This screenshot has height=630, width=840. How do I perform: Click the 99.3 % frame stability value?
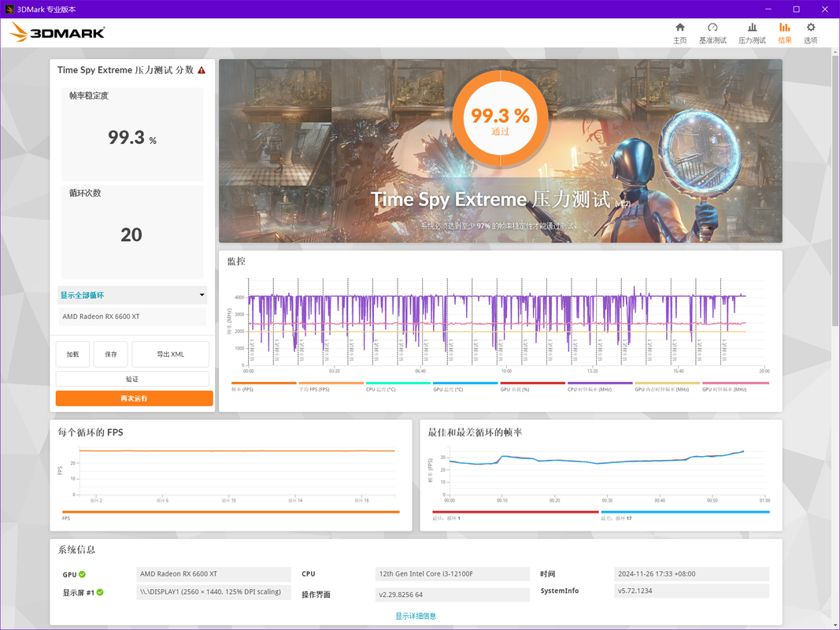pos(132,138)
